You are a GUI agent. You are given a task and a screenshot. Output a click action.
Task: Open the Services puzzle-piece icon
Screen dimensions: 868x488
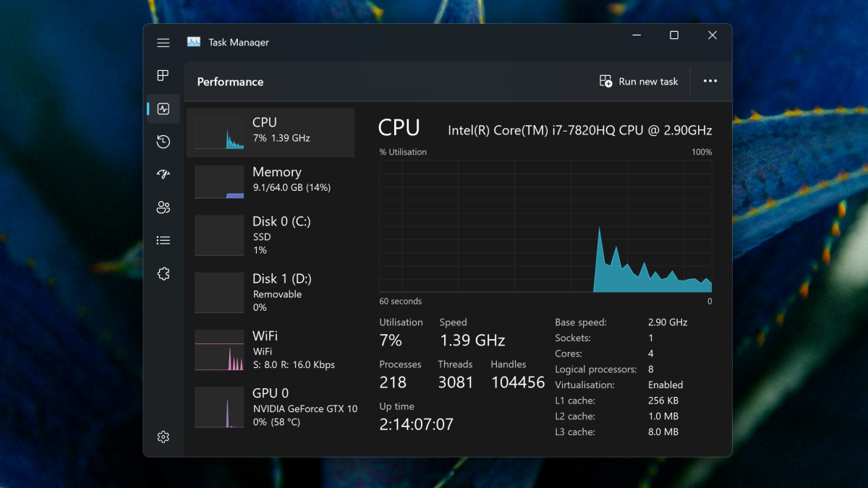coord(163,273)
